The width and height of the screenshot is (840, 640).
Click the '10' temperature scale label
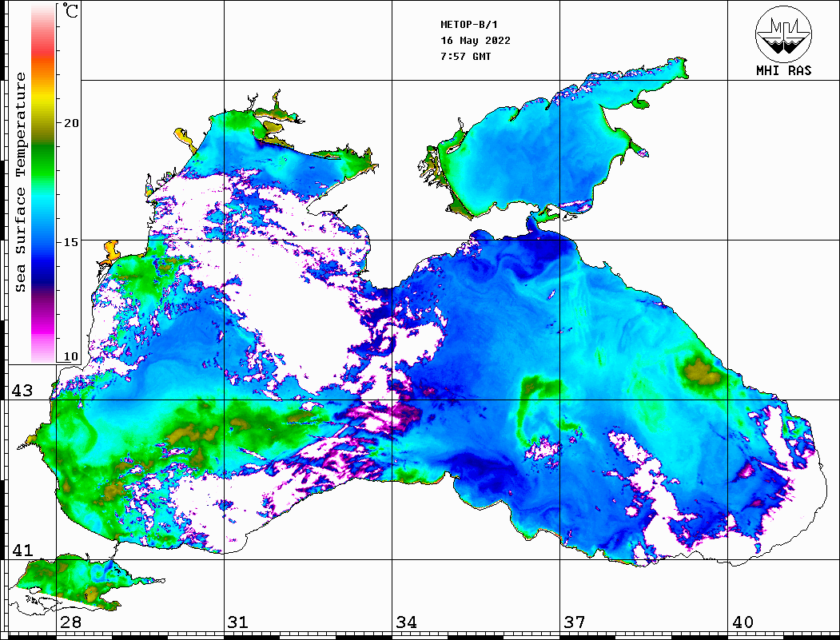coord(70,356)
